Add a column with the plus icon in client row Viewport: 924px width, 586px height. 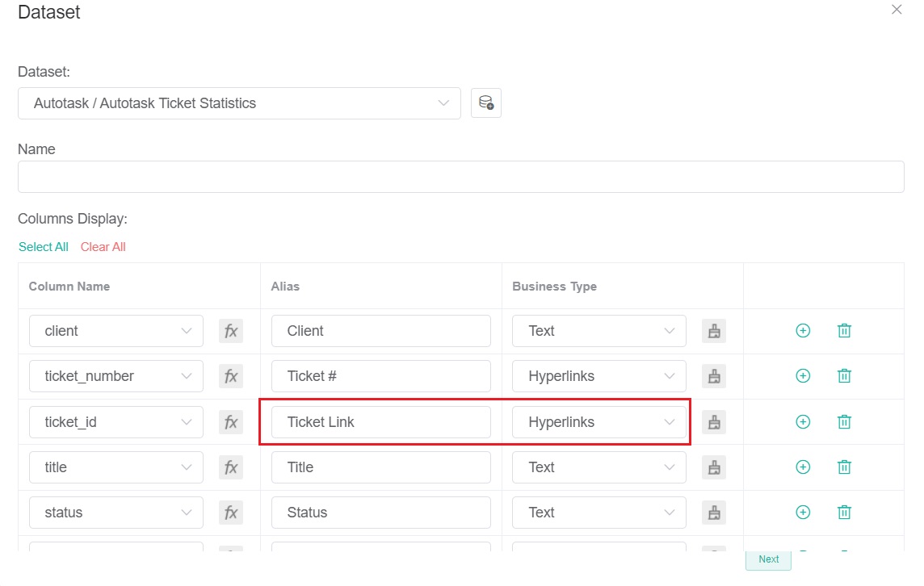click(803, 330)
